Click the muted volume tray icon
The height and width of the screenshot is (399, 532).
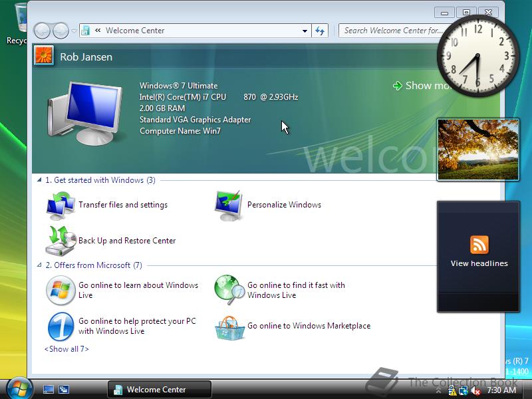pos(475,390)
